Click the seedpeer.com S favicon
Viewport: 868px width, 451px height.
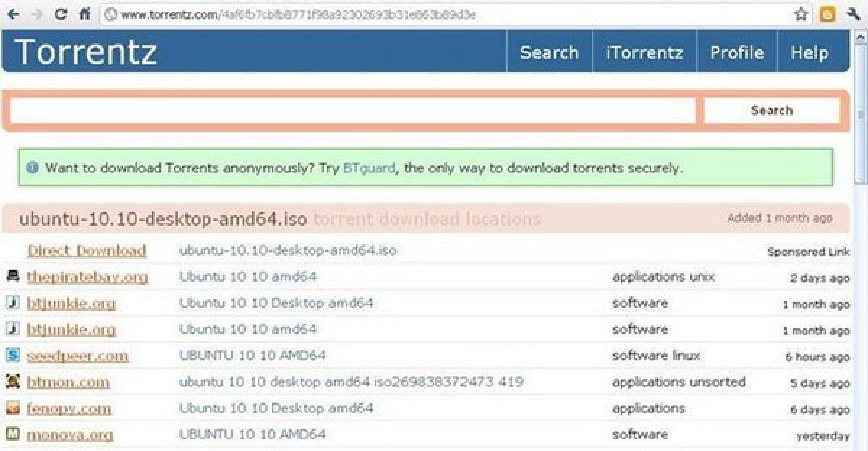[13, 356]
